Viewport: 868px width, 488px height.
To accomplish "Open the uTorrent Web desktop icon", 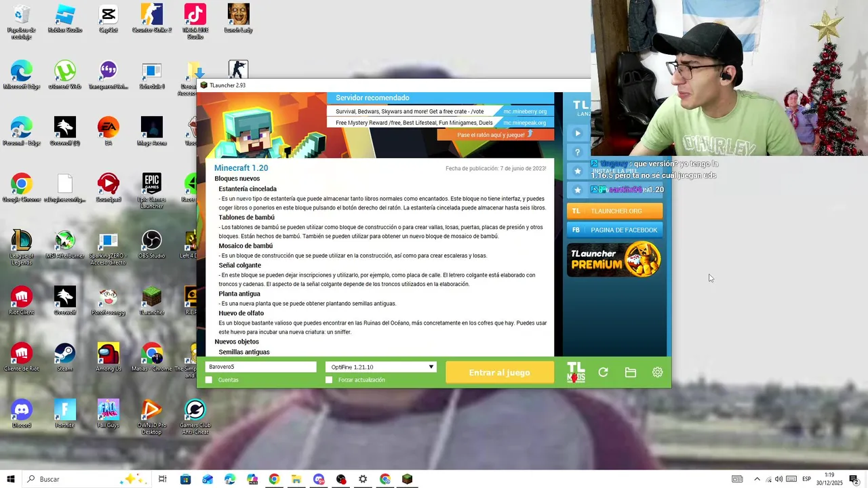I will click(64, 75).
